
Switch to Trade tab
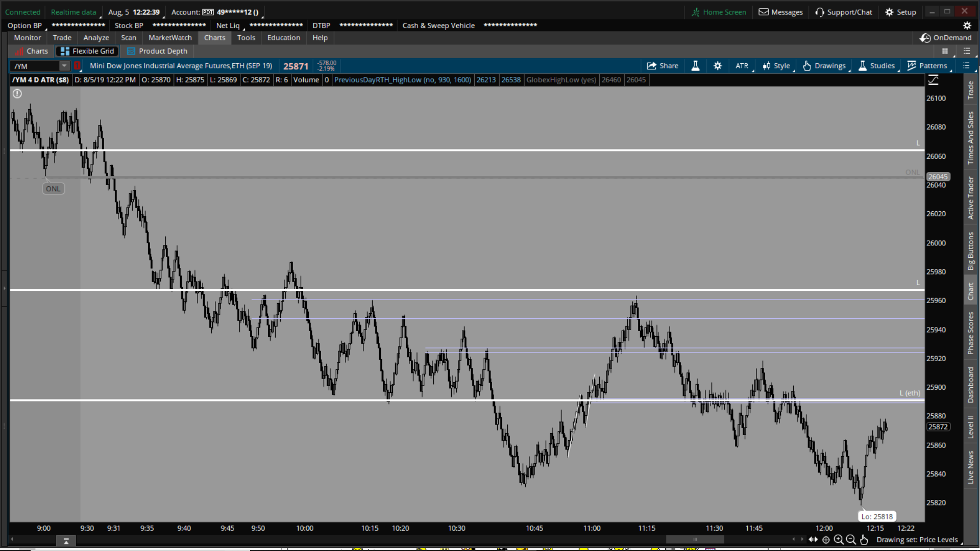click(x=62, y=38)
